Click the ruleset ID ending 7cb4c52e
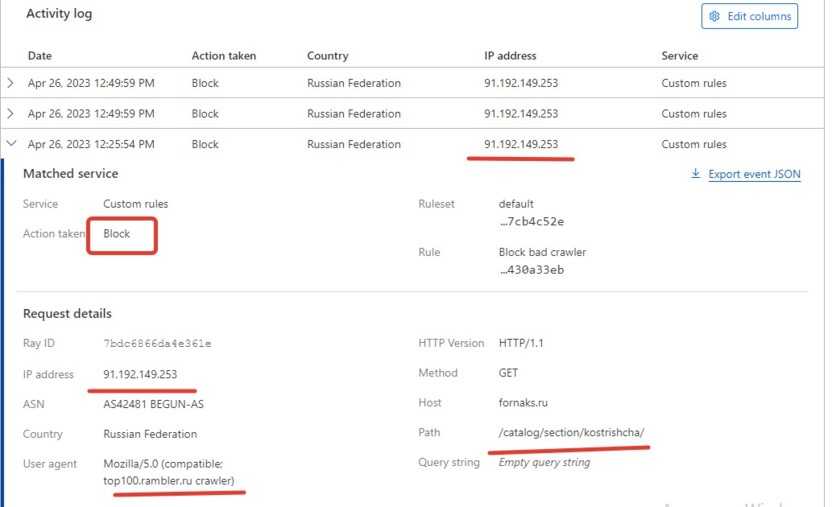Image resolution: width=832 pixels, height=507 pixels. click(x=531, y=221)
